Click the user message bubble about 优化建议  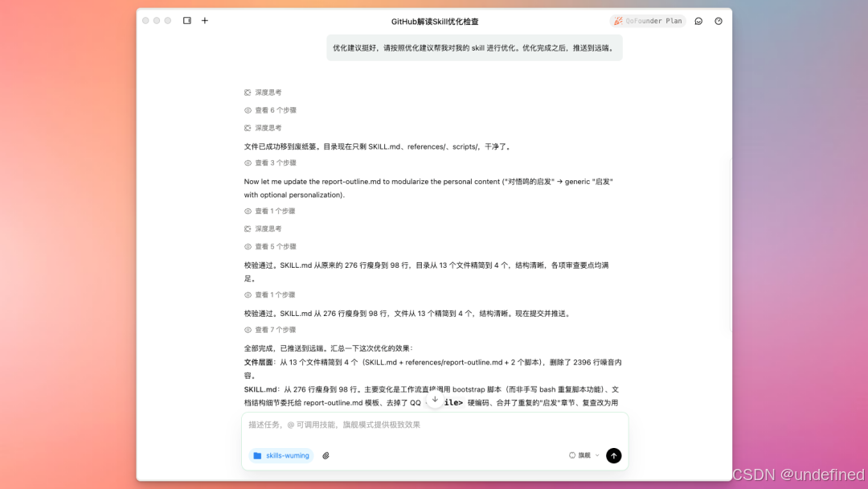point(474,48)
